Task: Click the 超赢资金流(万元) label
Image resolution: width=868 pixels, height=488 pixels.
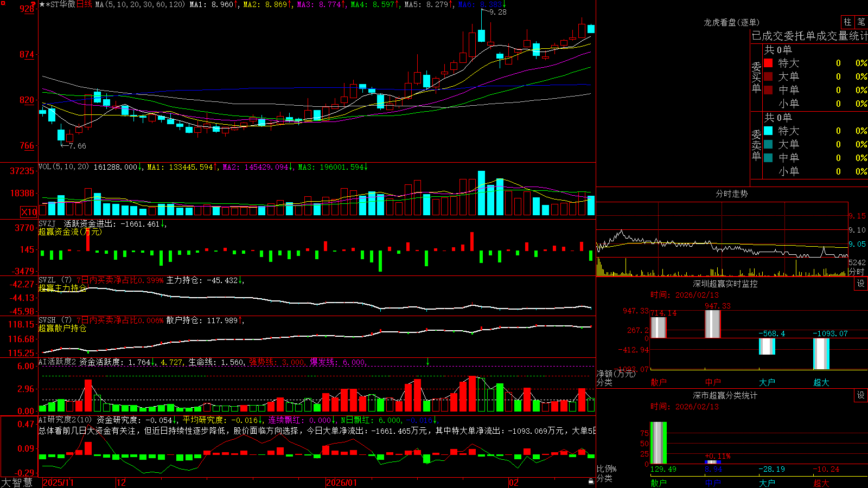Action: [70, 232]
